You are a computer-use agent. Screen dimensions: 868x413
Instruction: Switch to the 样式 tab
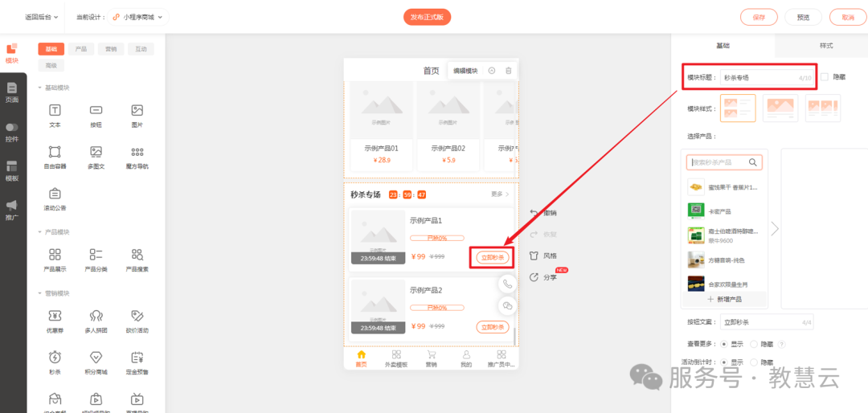point(825,46)
